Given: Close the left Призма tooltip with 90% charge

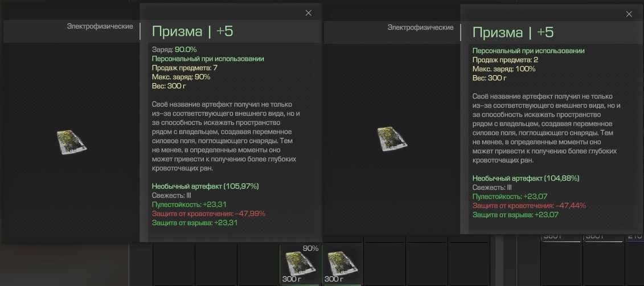Looking at the screenshot, I should [x=309, y=13].
